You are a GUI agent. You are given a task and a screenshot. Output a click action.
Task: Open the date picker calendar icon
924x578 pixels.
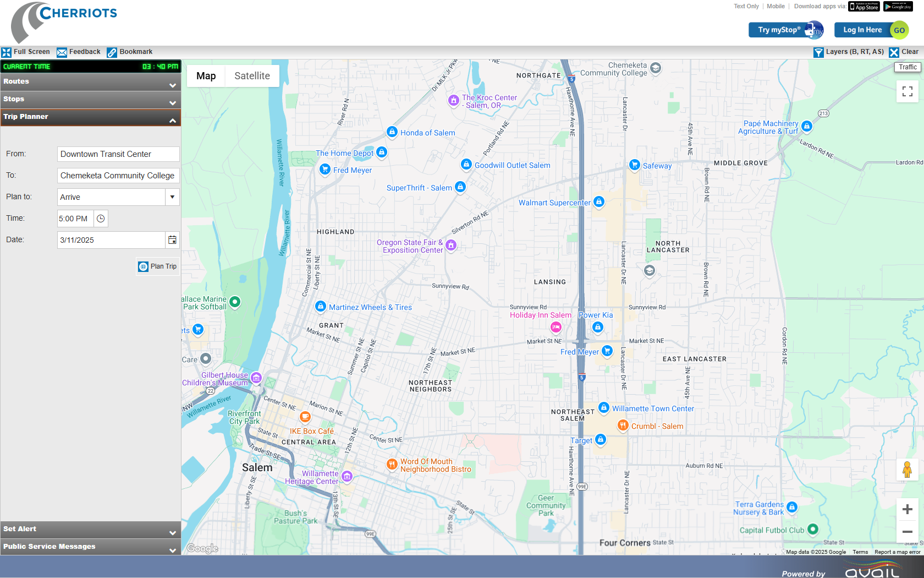[x=172, y=240]
